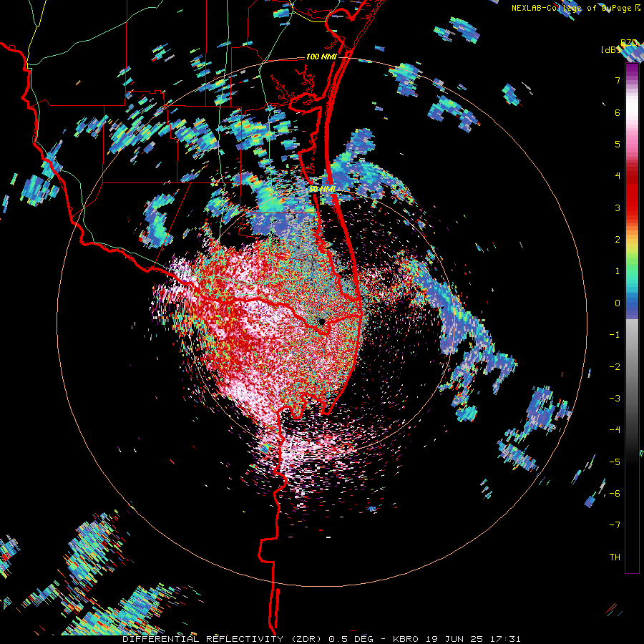Click the 4 tick label on the color scale
This screenshot has width=644, height=644.
coord(618,176)
